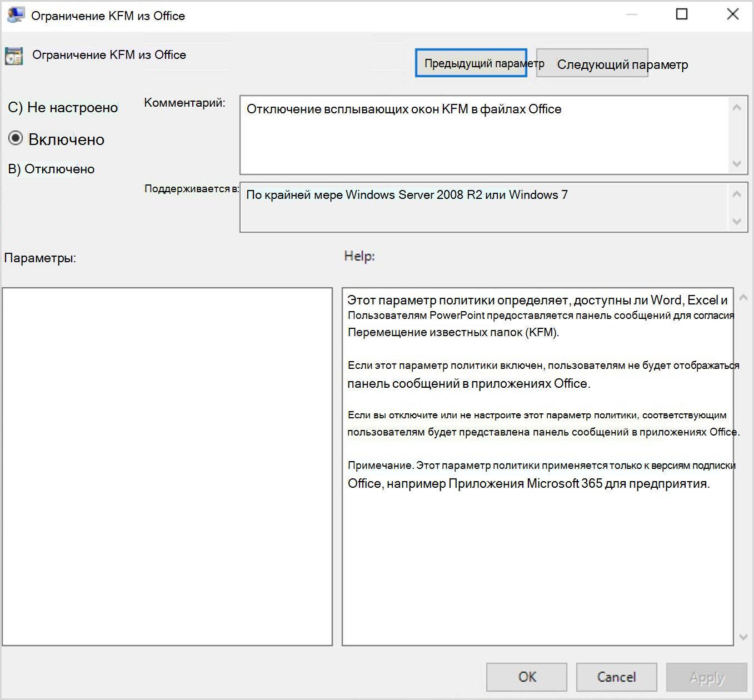Select the 'Не настроено' option
Image resolution: width=754 pixels, height=700 pixels.
pyautogui.click(x=63, y=107)
